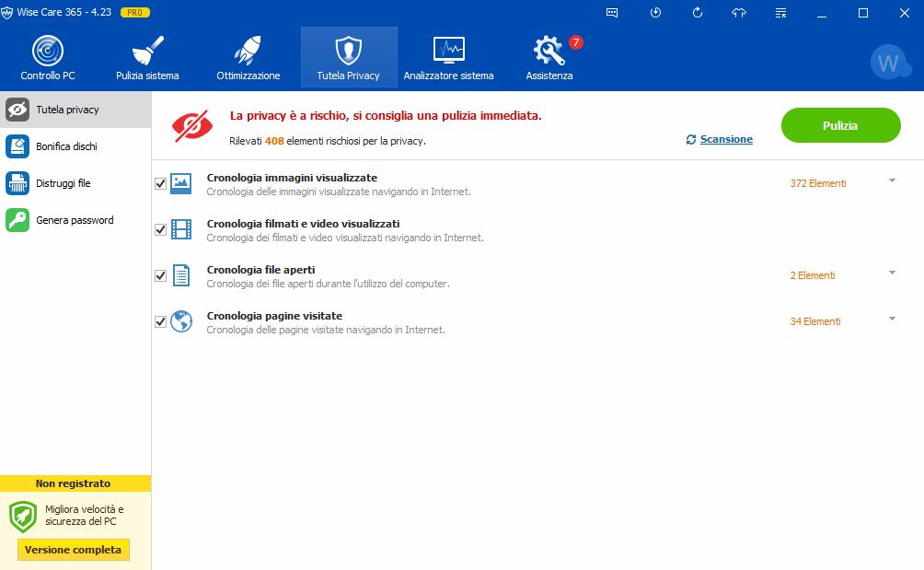924x570 pixels.
Task: Click the Cronologia immagini visualizzate title
Action: point(292,178)
